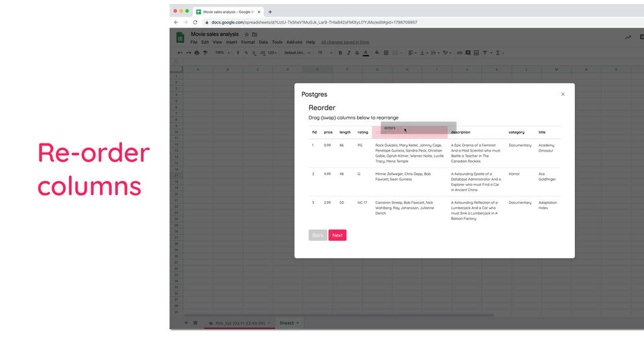The image size is (644, 338).
Task: Open the fill color picker
Action: pyautogui.click(x=377, y=52)
